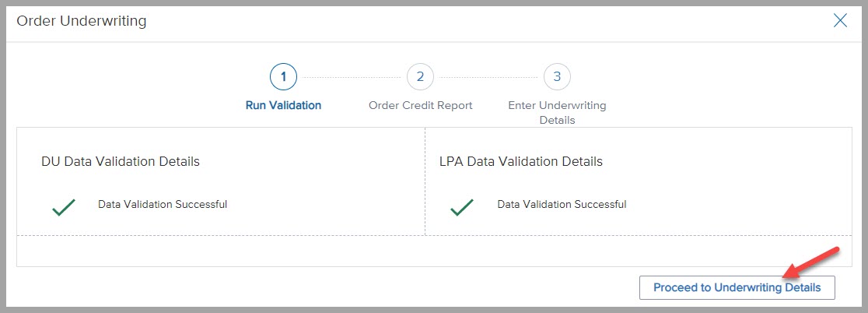Open the Run Validation step label
Viewport: 868px width, 313px height.
(283, 105)
